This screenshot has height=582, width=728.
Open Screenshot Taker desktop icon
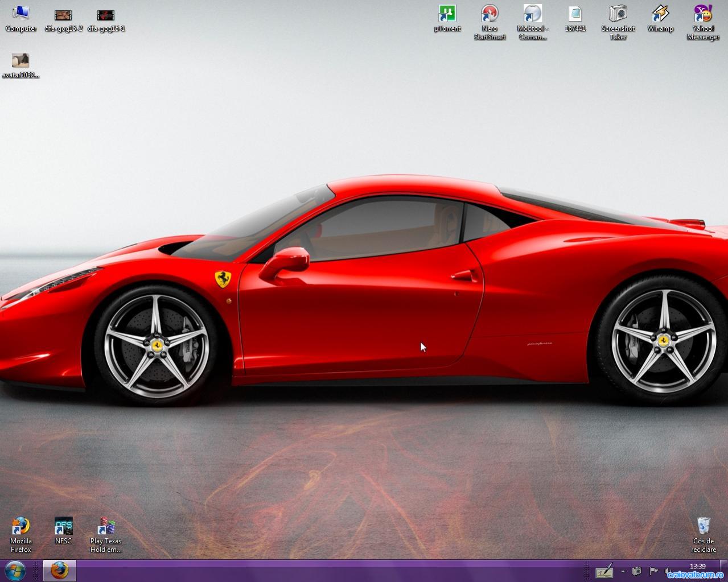(x=618, y=22)
